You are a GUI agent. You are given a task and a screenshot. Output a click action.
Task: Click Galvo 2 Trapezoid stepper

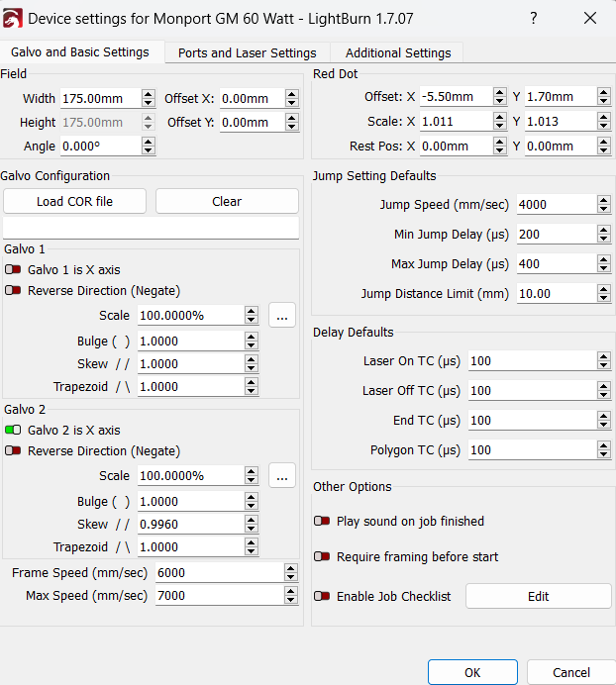(x=252, y=546)
